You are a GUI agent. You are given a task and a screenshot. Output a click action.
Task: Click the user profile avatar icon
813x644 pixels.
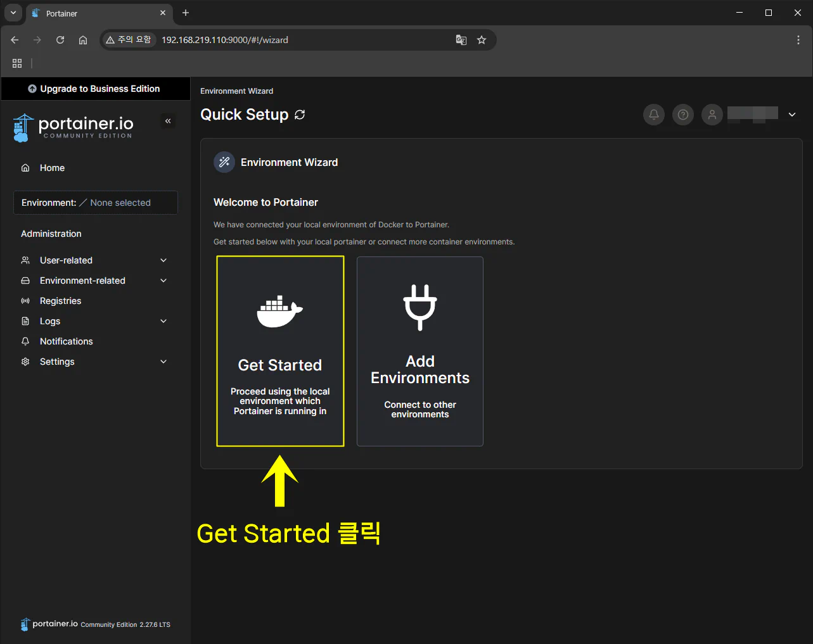tap(712, 115)
